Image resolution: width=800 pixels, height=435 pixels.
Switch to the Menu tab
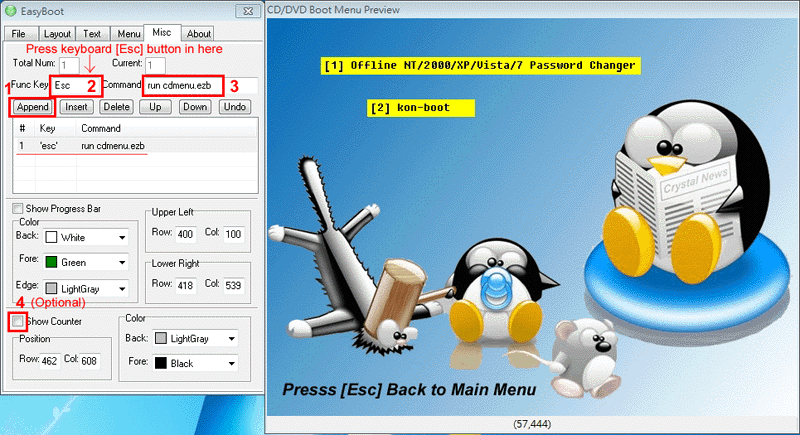(129, 34)
